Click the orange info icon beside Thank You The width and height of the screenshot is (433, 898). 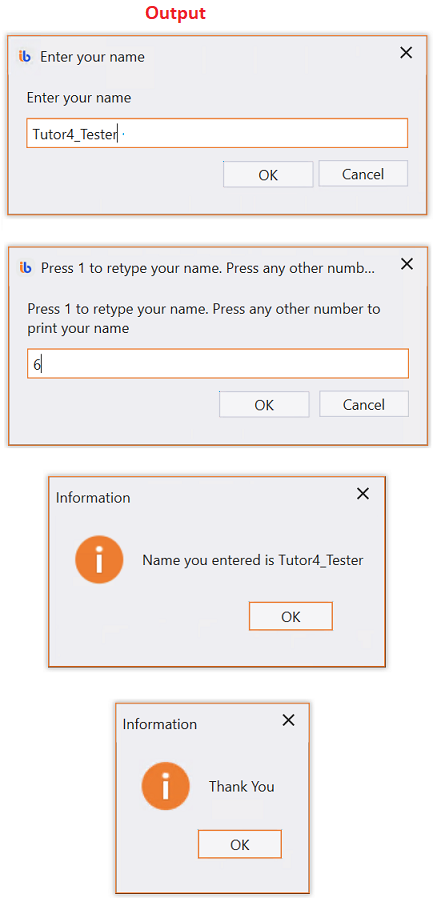coord(166,786)
